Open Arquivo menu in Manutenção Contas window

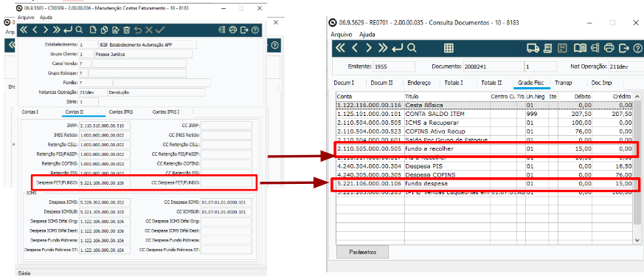coord(26,18)
